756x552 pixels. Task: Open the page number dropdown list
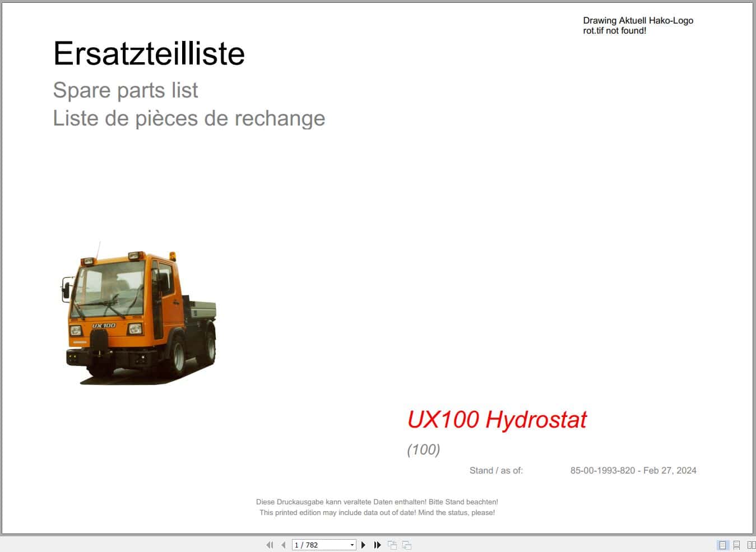(351, 545)
